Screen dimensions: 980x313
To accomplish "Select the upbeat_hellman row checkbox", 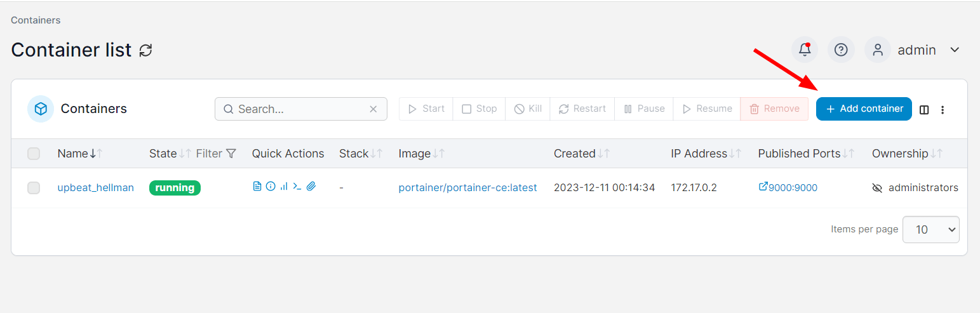I will 34,188.
